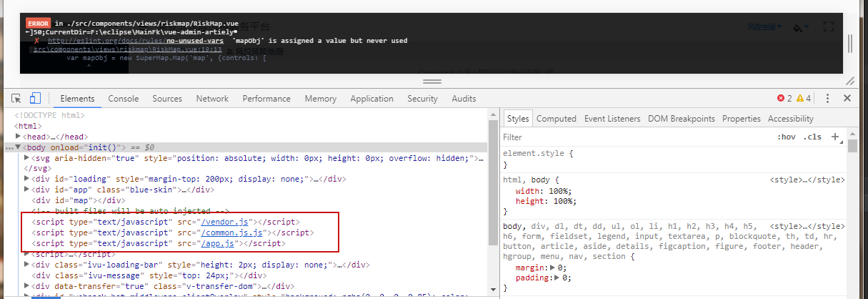This screenshot has height=299, width=868.
Task: Add a new style rule with plus icon
Action: point(835,137)
